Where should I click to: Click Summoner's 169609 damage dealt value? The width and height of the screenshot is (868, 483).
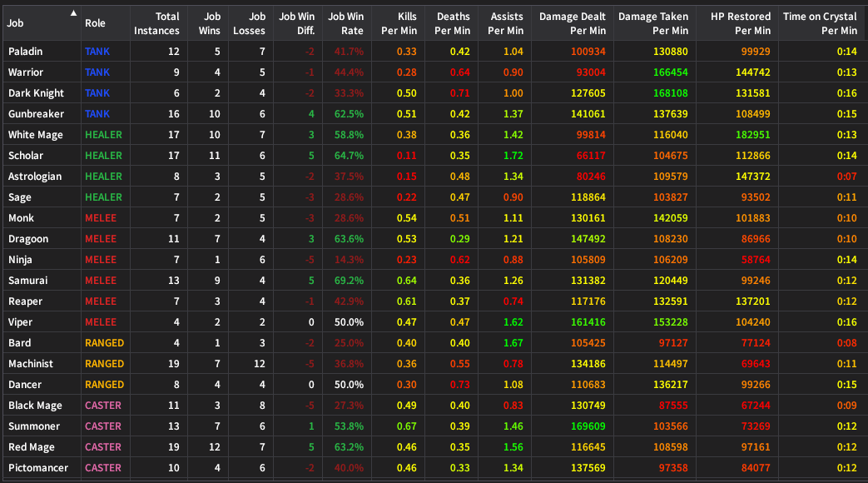pos(588,426)
